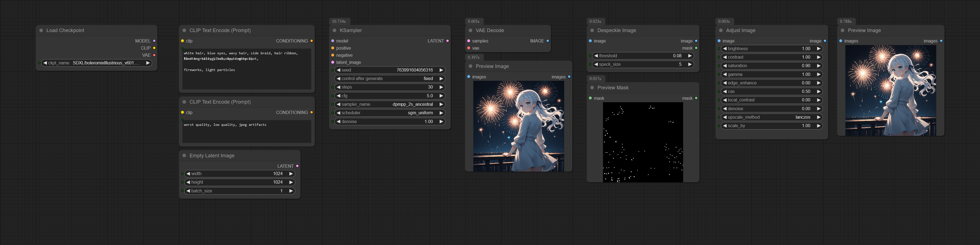
Task: Click the negative prompt text box worst quality
Action: coord(247,132)
